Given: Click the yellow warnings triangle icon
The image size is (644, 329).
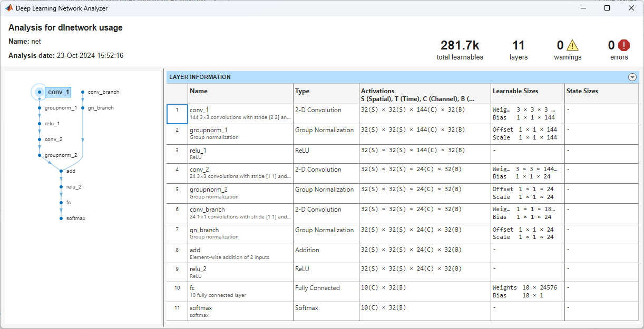Looking at the screenshot, I should tap(572, 45).
